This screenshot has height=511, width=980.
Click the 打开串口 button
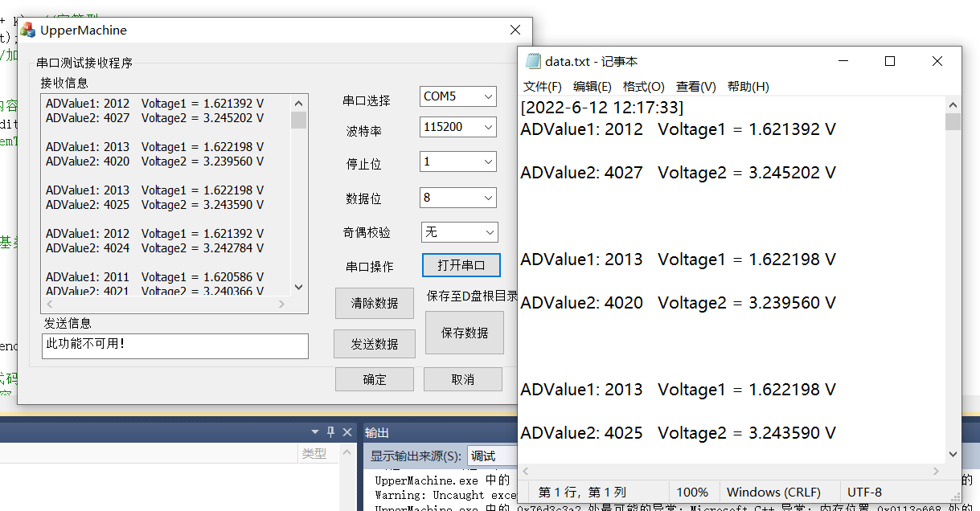coord(461,265)
